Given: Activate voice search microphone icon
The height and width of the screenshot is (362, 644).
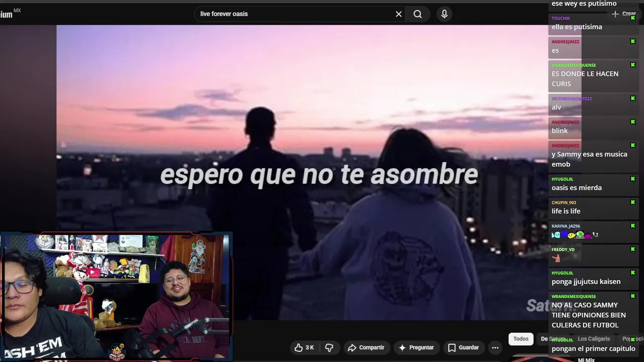Looking at the screenshot, I should (444, 14).
